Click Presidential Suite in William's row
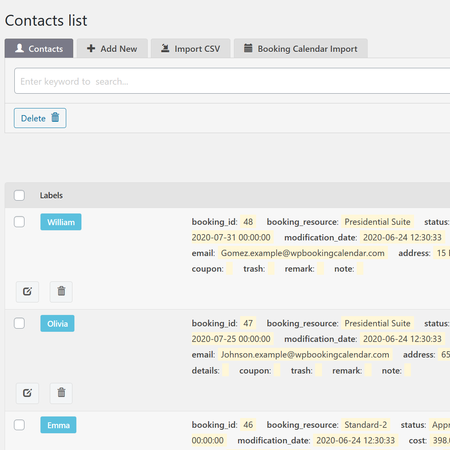Image resolution: width=450 pixels, height=450 pixels. [x=377, y=222]
